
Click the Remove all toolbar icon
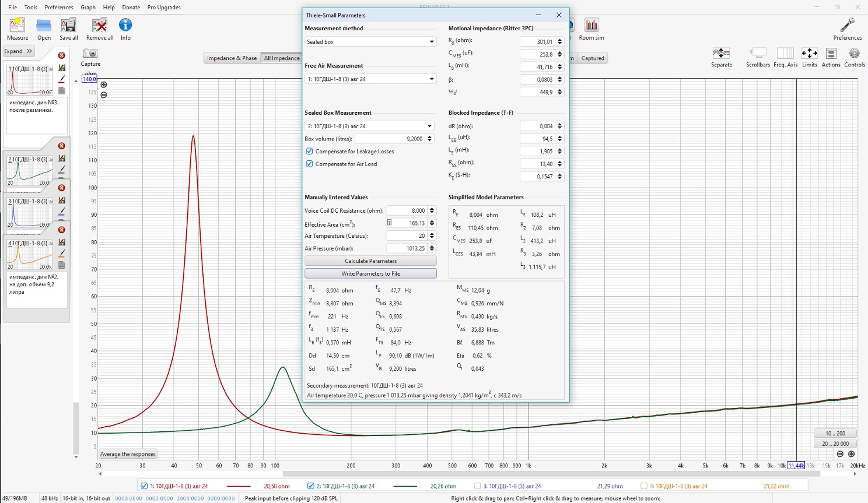(100, 25)
